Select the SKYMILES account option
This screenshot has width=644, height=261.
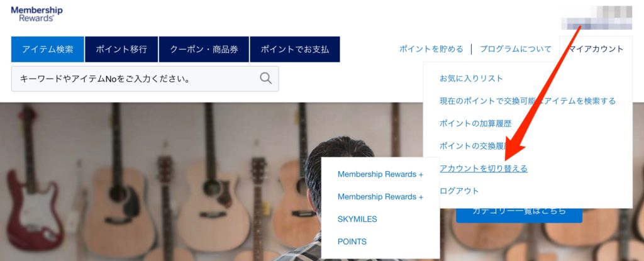tap(357, 219)
